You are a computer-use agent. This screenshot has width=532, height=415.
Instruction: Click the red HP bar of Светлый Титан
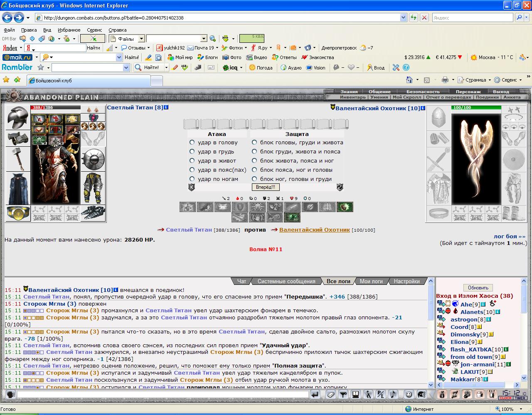pos(55,107)
